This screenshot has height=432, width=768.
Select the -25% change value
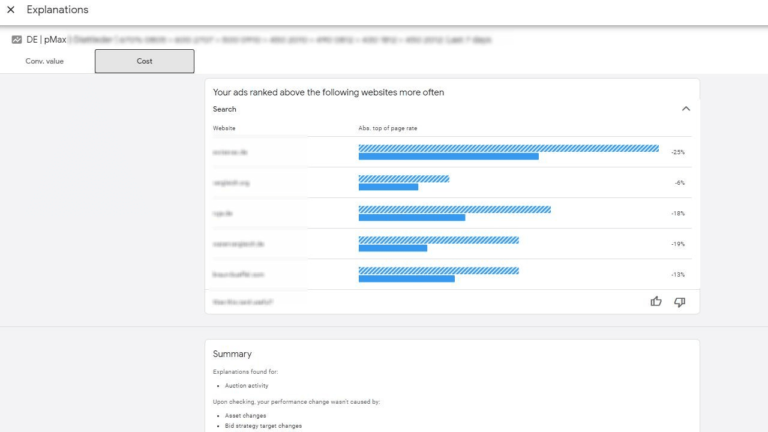tap(678, 152)
